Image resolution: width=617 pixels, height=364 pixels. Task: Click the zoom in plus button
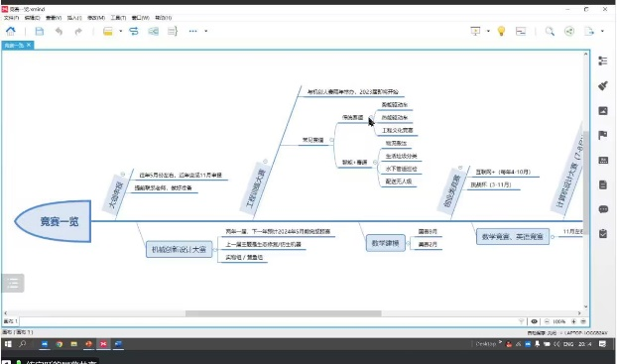pyautogui.click(x=573, y=321)
